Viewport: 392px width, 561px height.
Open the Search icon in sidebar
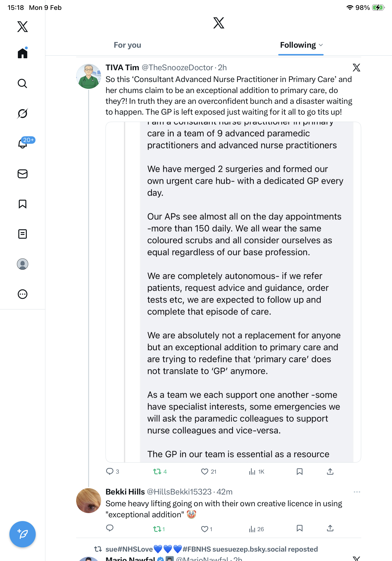point(22,84)
